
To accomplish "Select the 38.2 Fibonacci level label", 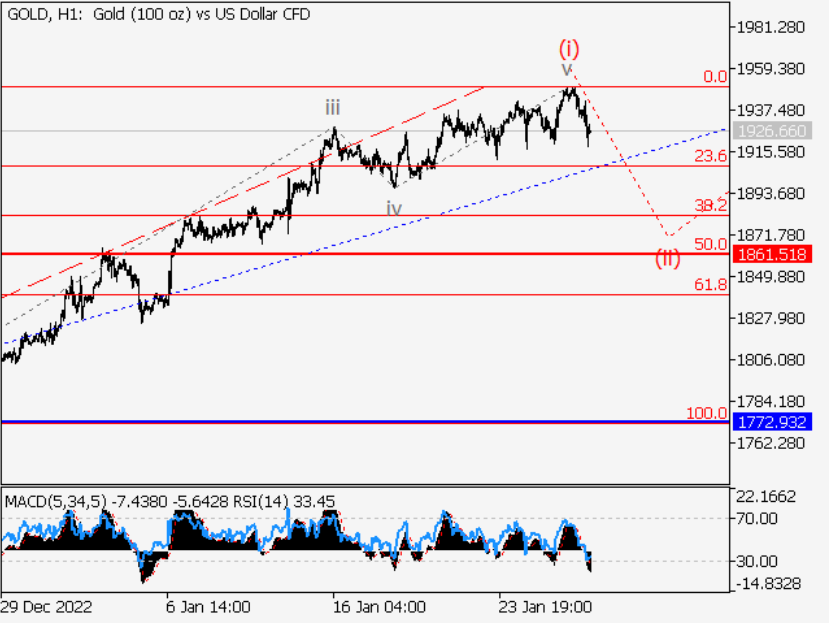I will coord(711,205).
